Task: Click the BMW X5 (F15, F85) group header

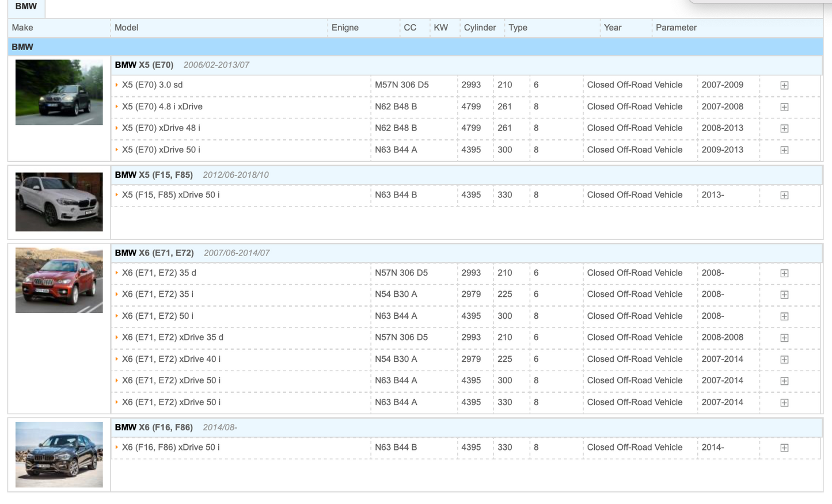Action: click(x=466, y=175)
